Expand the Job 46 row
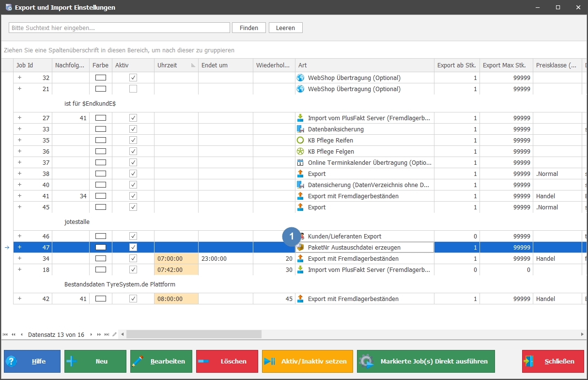This screenshot has height=380, width=588. 20,236
